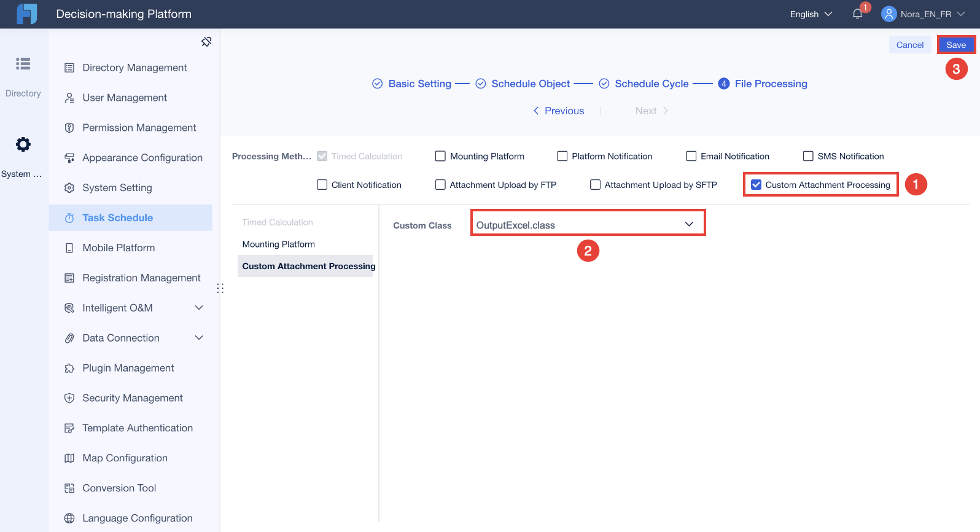Open Task Schedule in the sidebar
This screenshot has height=532, width=980.
click(131, 217)
